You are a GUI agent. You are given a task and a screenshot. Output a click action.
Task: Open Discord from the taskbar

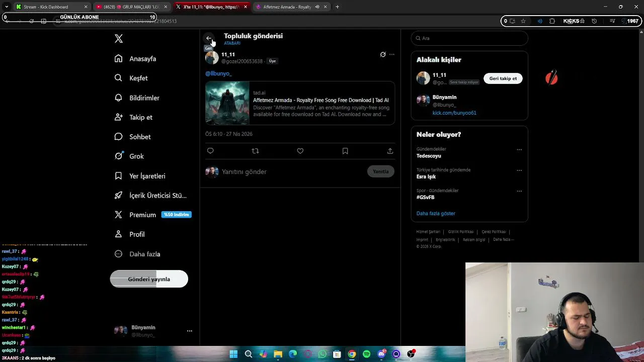pyautogui.click(x=381, y=354)
